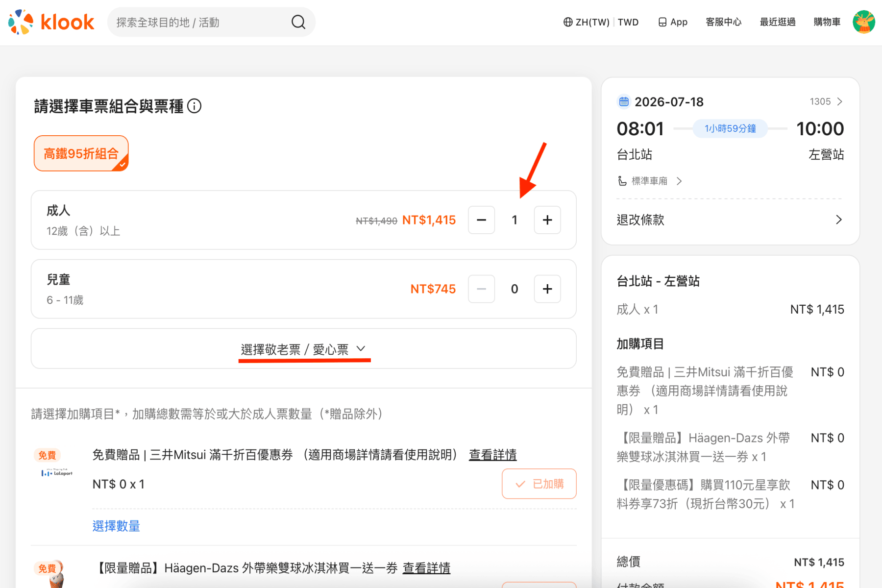Click the globe icon beside ZH(TW)
The image size is (882, 588).
point(568,22)
